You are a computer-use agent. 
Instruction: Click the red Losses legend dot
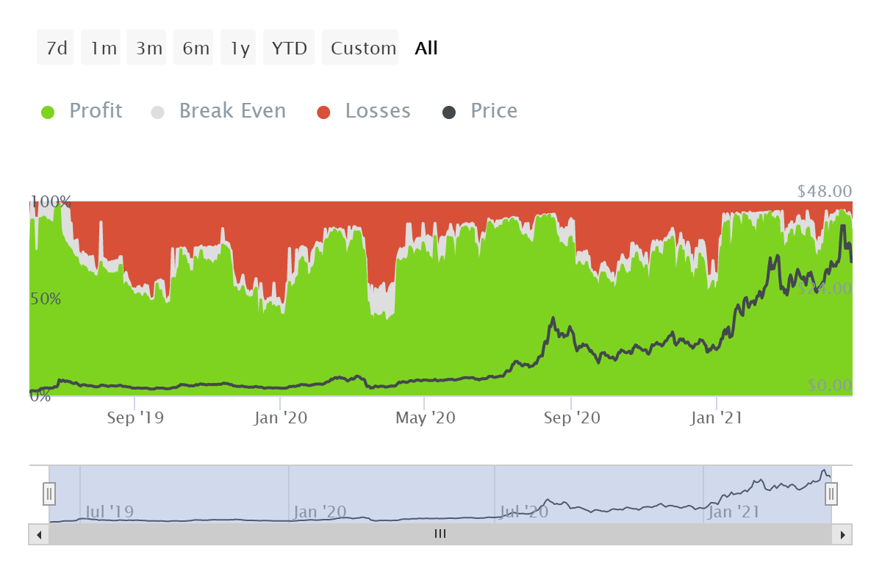tap(324, 112)
